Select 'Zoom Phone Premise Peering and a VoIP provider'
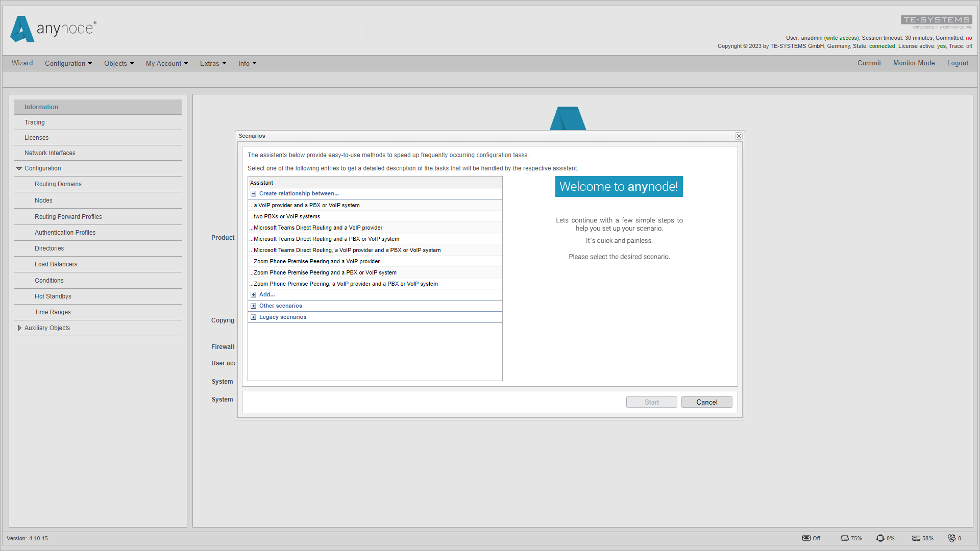 [x=375, y=261]
